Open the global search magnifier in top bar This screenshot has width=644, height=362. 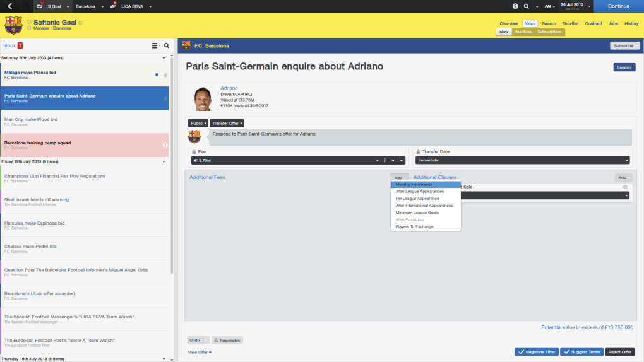tap(526, 6)
